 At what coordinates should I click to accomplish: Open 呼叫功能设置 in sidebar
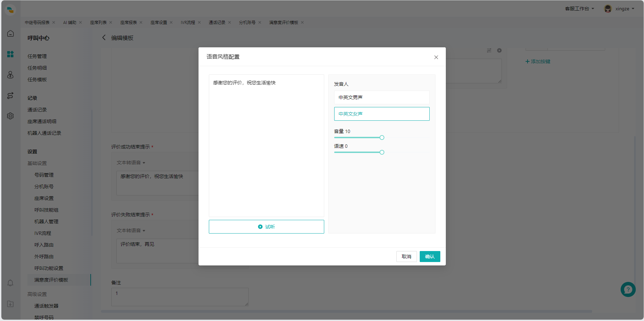coord(49,268)
